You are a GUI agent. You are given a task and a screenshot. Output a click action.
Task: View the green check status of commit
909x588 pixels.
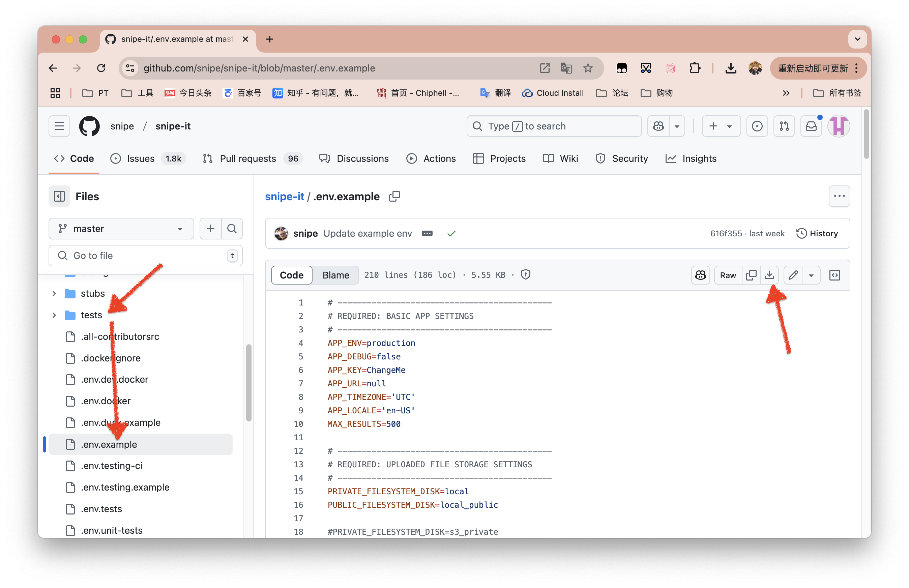pyautogui.click(x=451, y=233)
